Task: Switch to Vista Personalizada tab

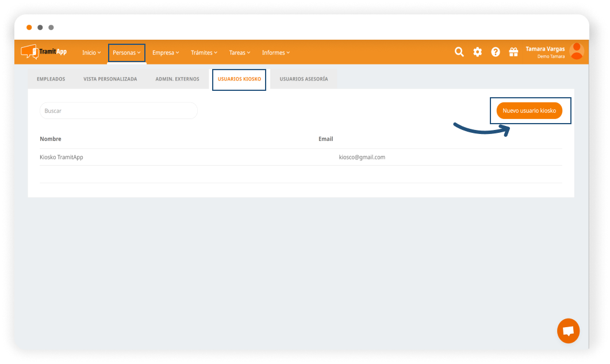Action: 110,79
